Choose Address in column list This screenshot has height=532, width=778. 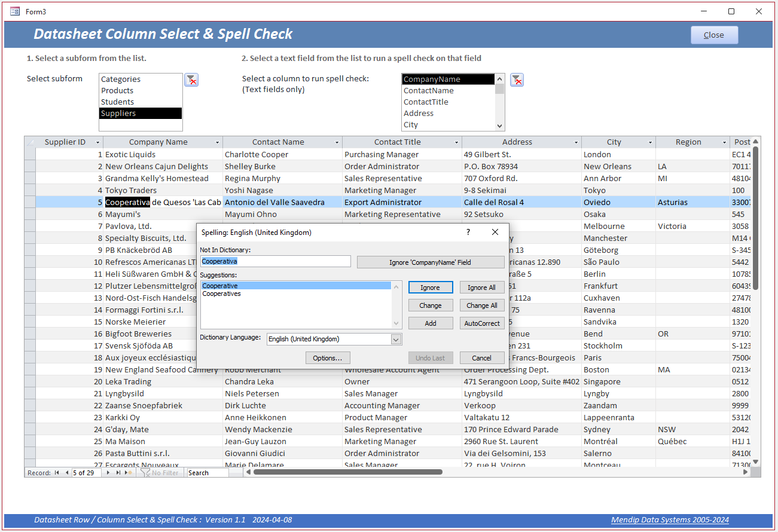pos(449,113)
